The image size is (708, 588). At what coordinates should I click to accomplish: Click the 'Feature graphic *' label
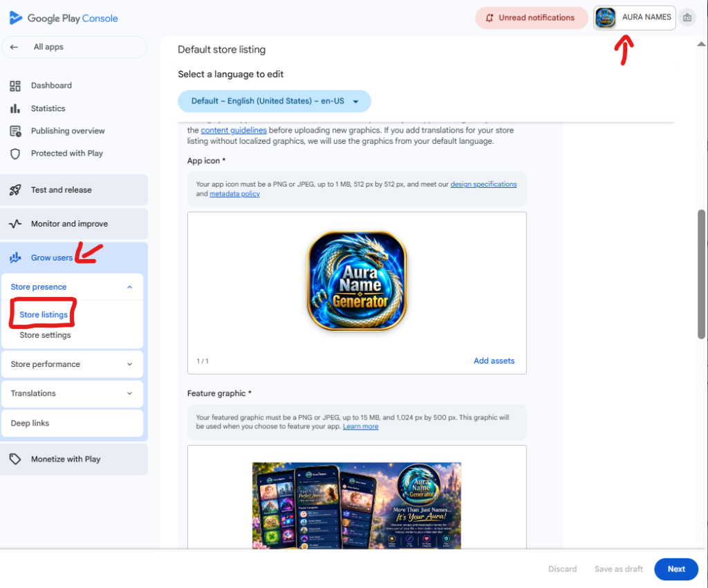click(x=219, y=394)
